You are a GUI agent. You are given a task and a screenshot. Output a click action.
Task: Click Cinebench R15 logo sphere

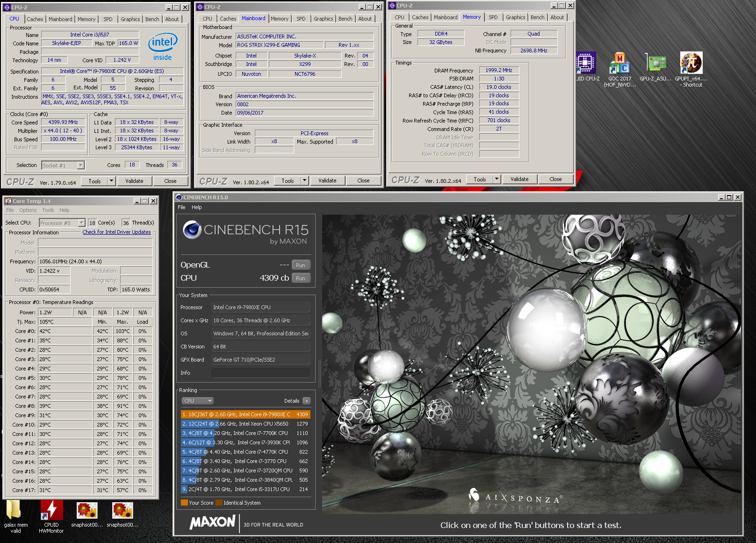pos(192,230)
